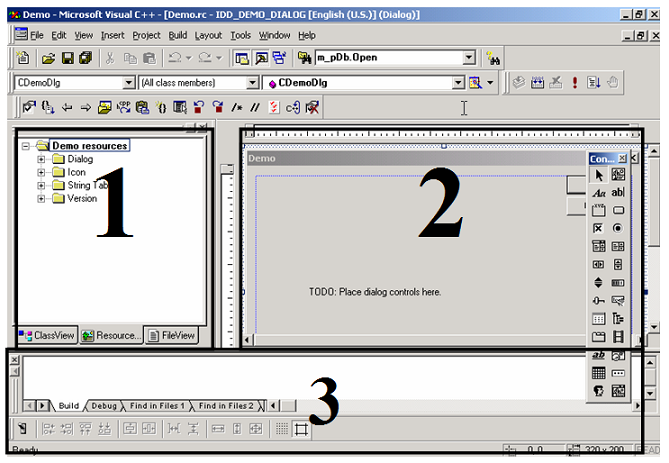Toggle the grid button in Dialog toolbar
Viewport: 669px width, 463px height.
281,429
